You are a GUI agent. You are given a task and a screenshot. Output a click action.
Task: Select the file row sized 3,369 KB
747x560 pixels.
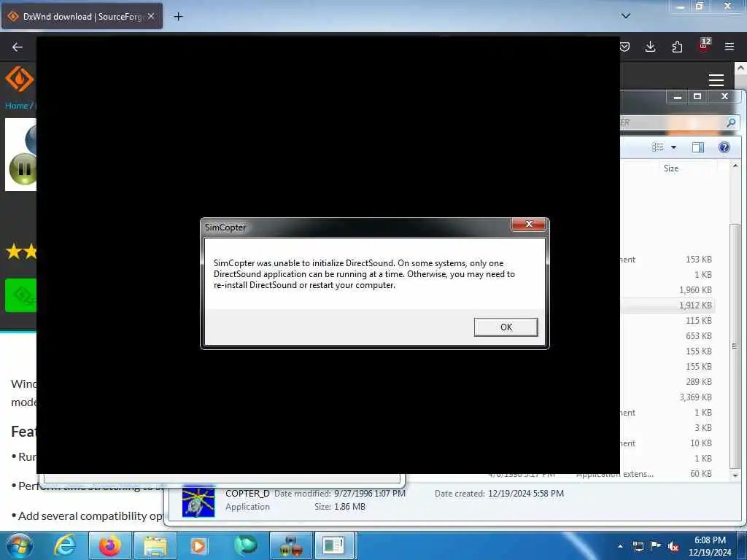667,397
